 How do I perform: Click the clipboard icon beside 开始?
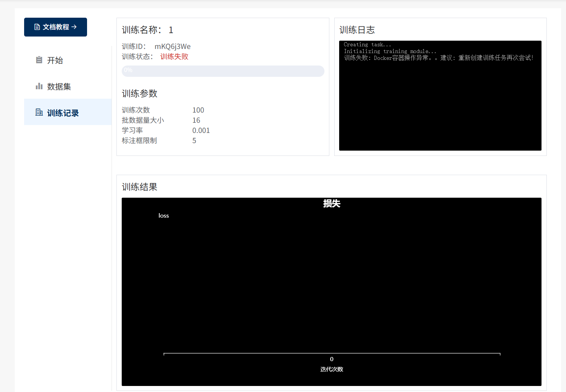coord(39,60)
